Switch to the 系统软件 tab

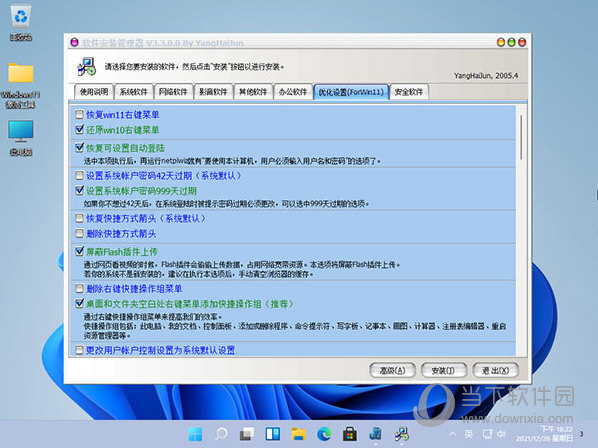click(x=133, y=92)
